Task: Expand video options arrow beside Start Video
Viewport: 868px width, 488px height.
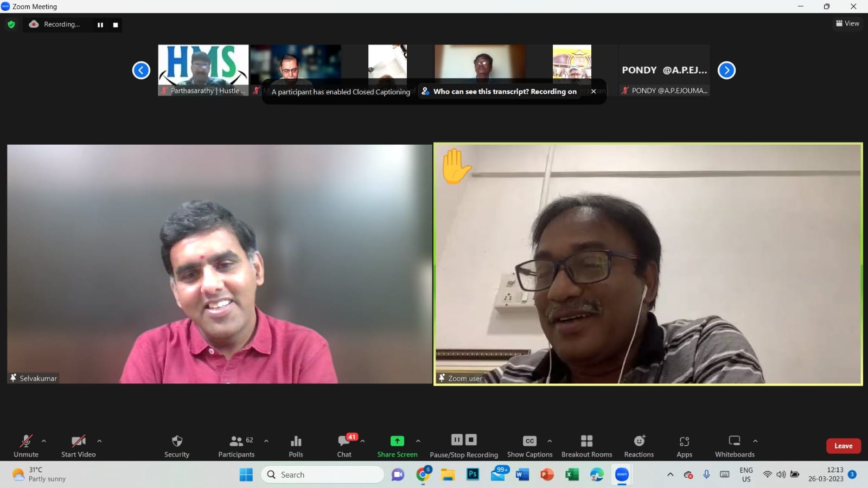Action: pos(99,441)
